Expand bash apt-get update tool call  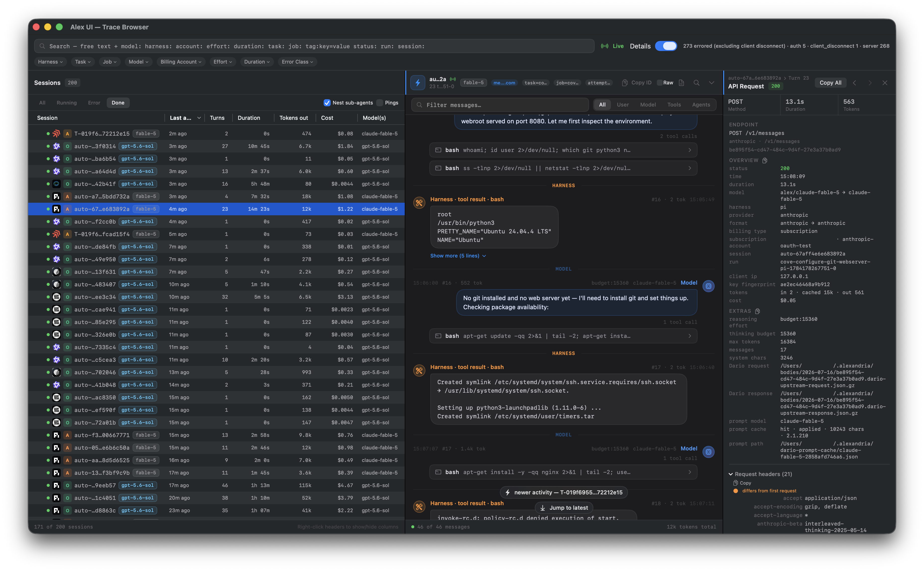pyautogui.click(x=563, y=336)
